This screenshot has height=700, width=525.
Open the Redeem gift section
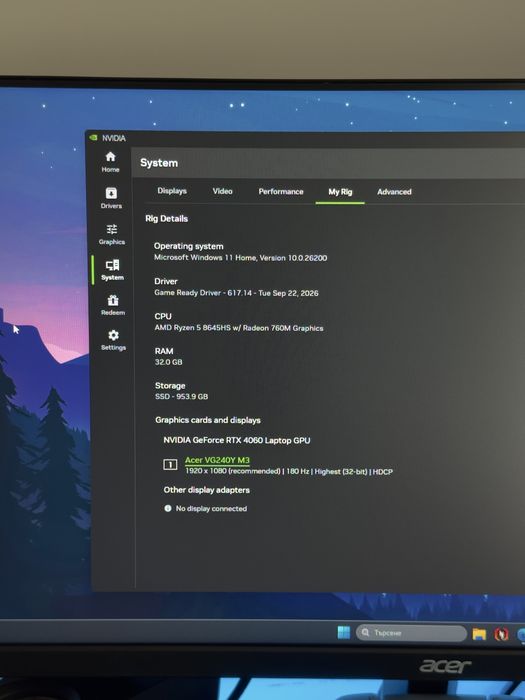point(113,305)
